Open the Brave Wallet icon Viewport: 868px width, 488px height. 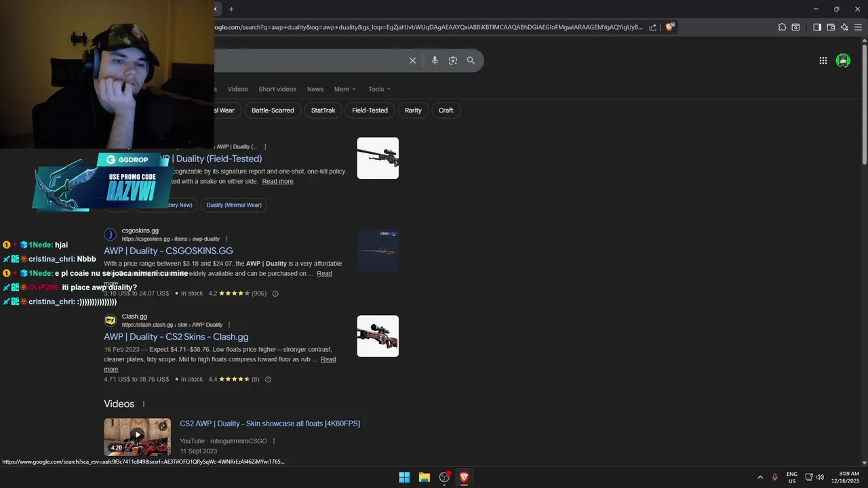pyautogui.click(x=831, y=27)
